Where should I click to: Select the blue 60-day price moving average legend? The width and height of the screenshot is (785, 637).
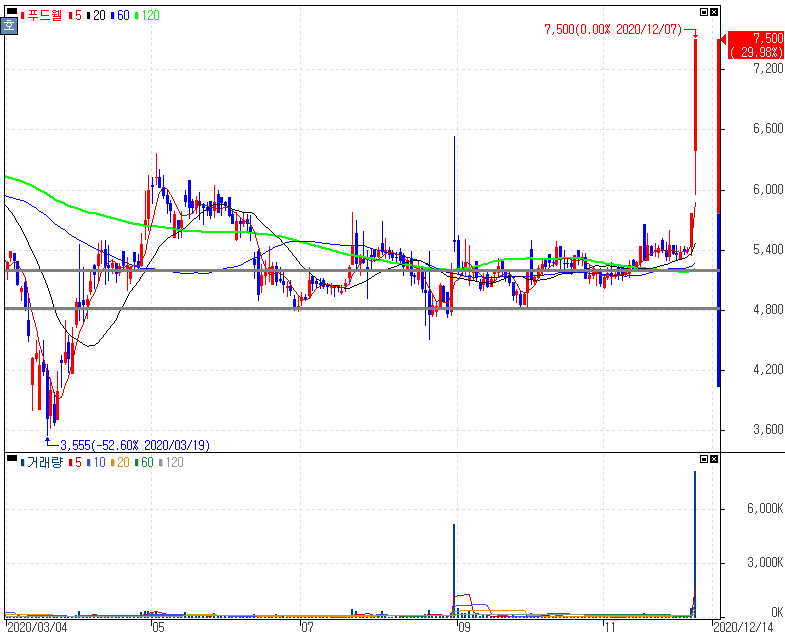coord(120,16)
